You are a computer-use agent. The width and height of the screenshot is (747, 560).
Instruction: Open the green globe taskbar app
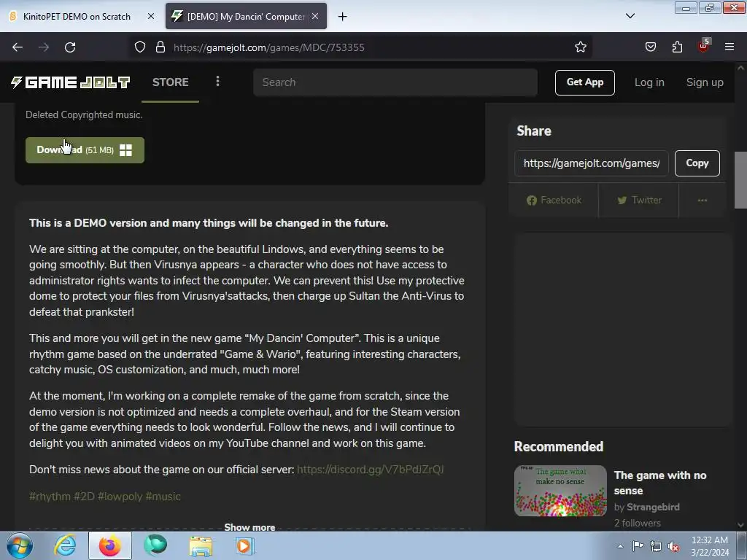[x=155, y=545]
